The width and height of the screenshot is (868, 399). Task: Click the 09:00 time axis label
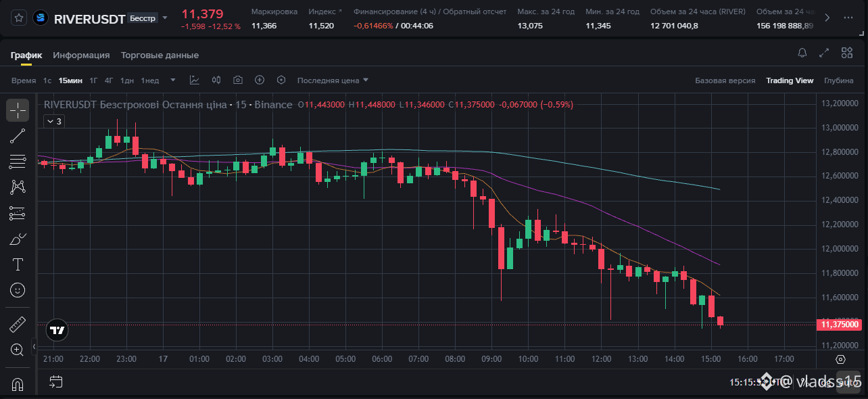click(x=491, y=358)
